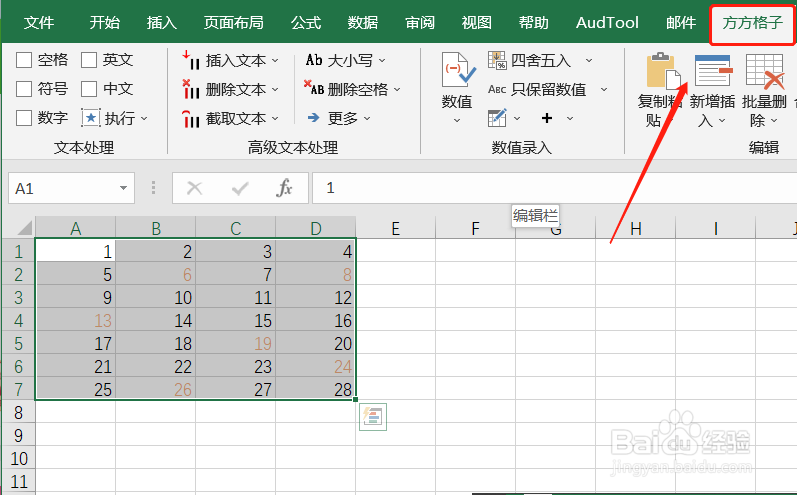
Task: Check the 空格 checkbox
Action: click(24, 60)
